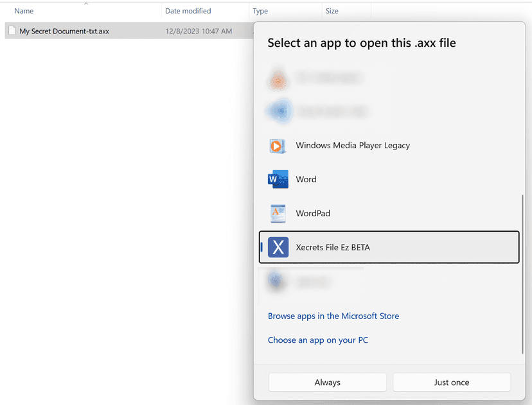This screenshot has height=405, width=532.
Task: Choose the WordPad text entry
Action: [x=313, y=214]
